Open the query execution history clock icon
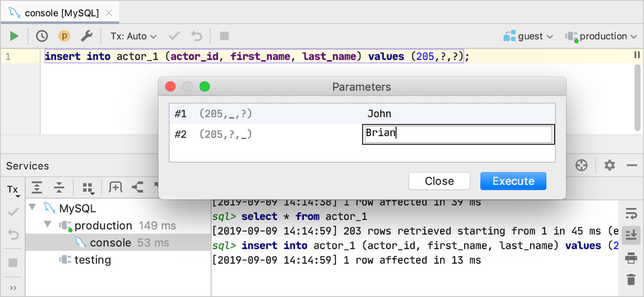This screenshot has width=644, height=297. pyautogui.click(x=42, y=36)
